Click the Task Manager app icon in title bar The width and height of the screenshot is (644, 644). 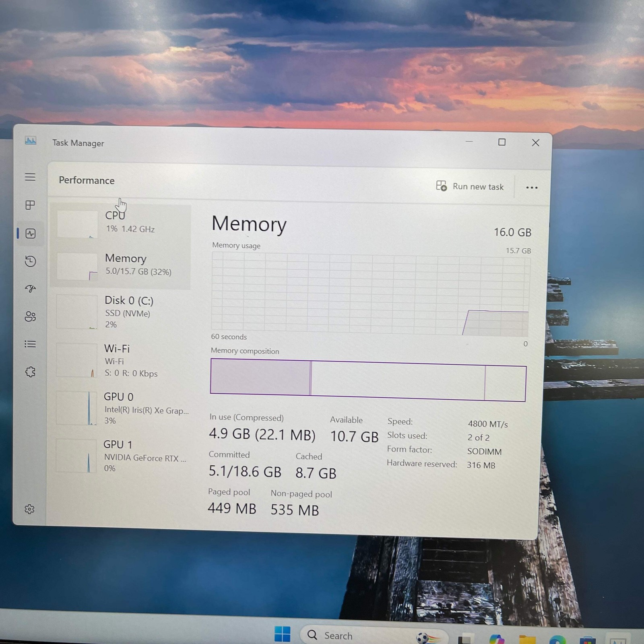pyautogui.click(x=31, y=141)
